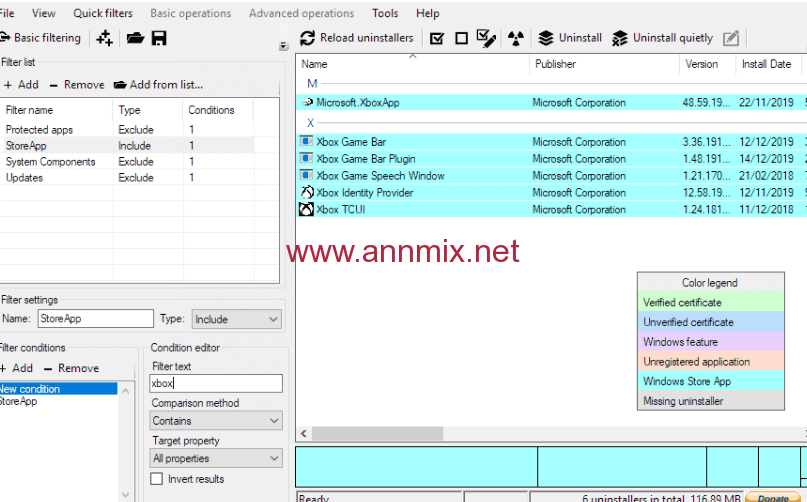Image resolution: width=807 pixels, height=502 pixels.
Task: Open Comparison method Contains dropdown
Action: click(x=216, y=421)
